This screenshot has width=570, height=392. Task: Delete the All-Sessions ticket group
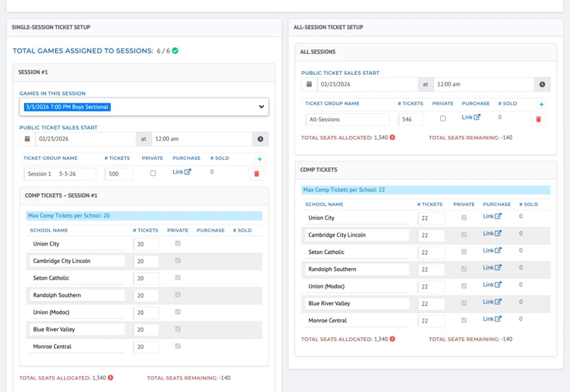pos(539,119)
